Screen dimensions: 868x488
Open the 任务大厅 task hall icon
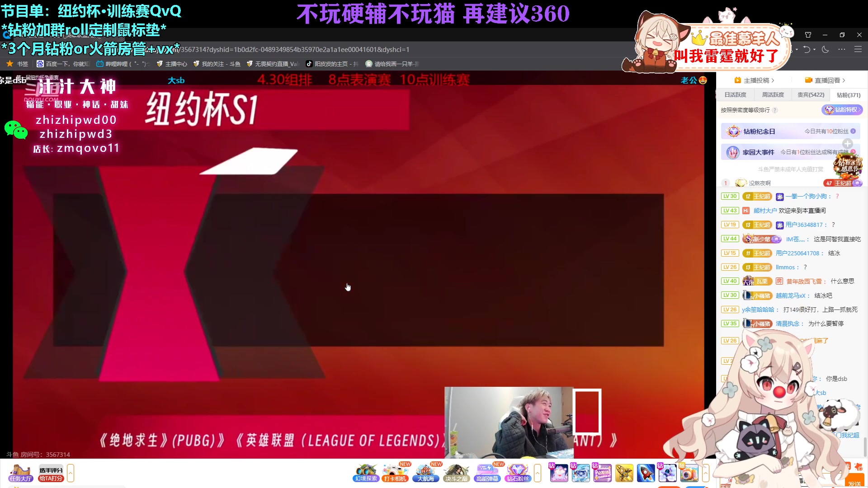[21, 473]
